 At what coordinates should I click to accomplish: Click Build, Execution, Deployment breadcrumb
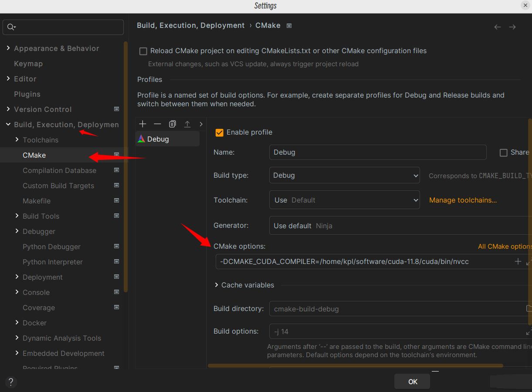191,26
